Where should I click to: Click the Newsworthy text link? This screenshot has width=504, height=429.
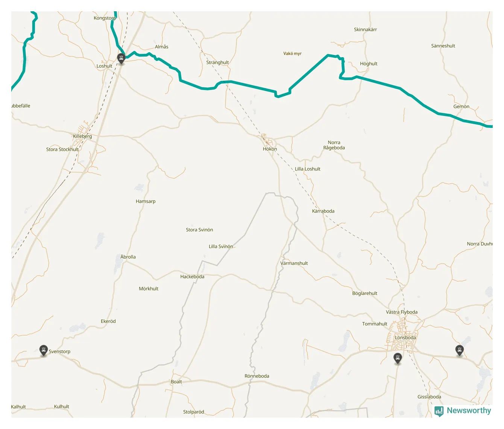click(x=469, y=411)
